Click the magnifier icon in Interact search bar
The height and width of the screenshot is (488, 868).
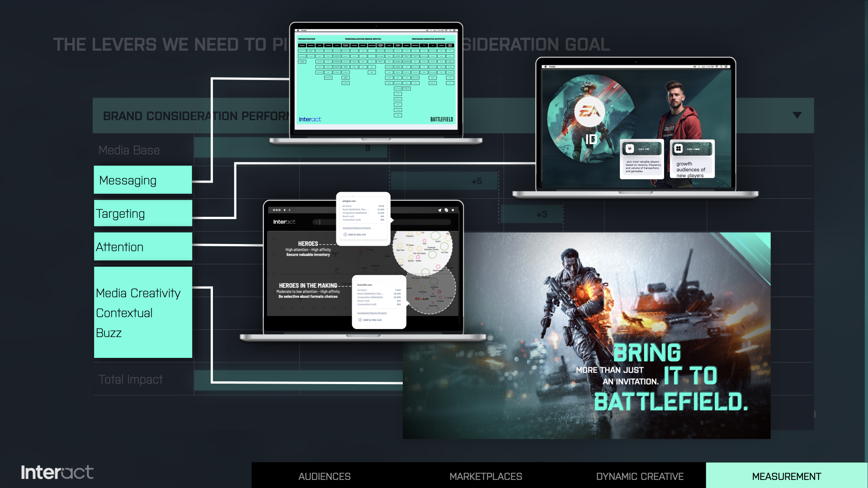pyautogui.click(x=316, y=222)
